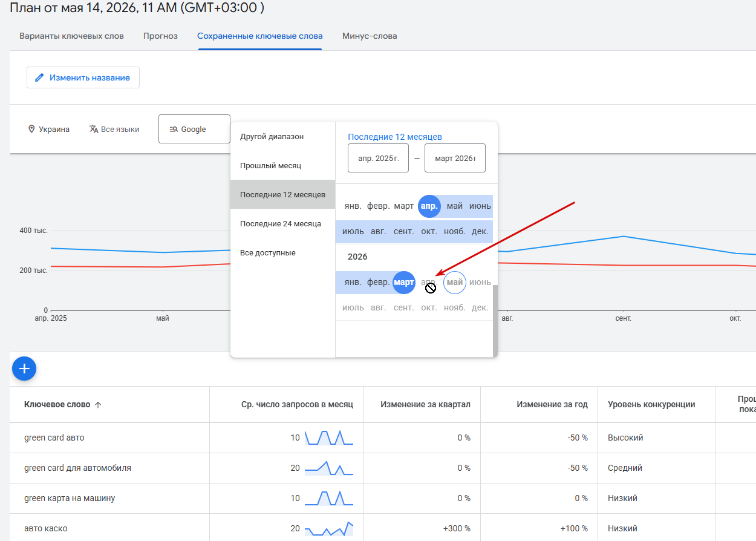Screen dimensions: 756x541
Task: Click the search network icon near Google
Action: click(x=174, y=129)
